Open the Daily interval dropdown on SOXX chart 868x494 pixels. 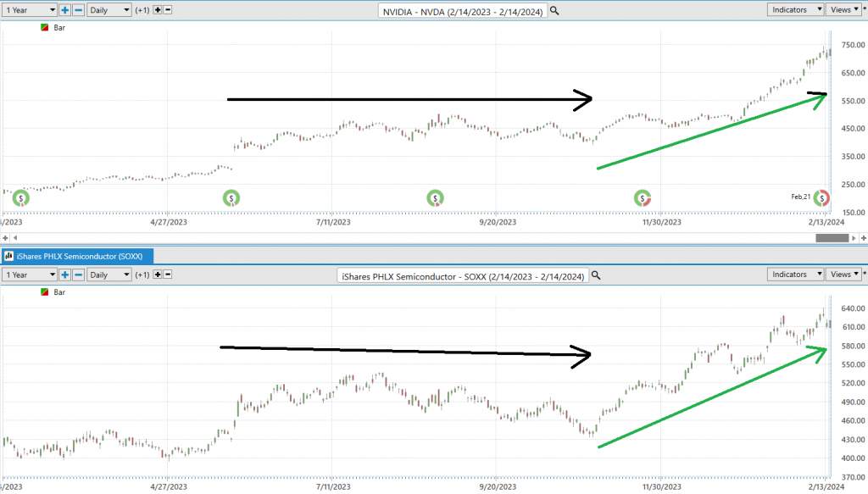[x=109, y=275]
